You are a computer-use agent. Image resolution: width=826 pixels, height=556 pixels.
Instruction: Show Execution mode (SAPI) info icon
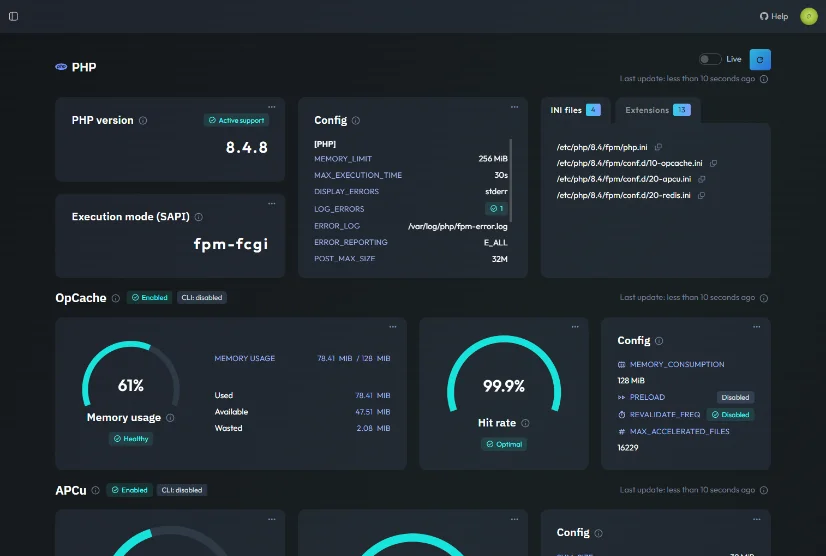coord(199,217)
